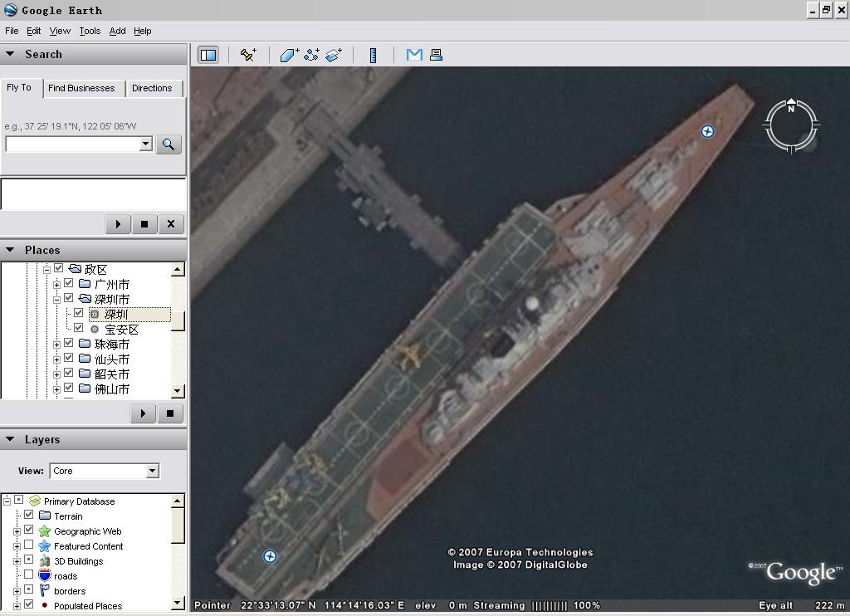Enable the roads layer checkbox
Screen dimensions: 850x616
tap(29, 574)
